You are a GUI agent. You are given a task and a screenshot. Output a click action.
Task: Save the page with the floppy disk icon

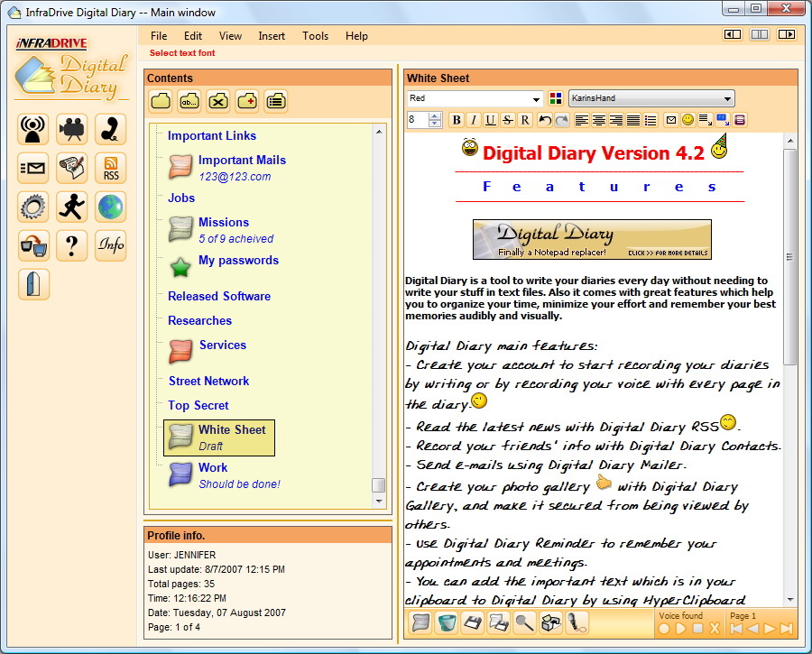(x=473, y=622)
